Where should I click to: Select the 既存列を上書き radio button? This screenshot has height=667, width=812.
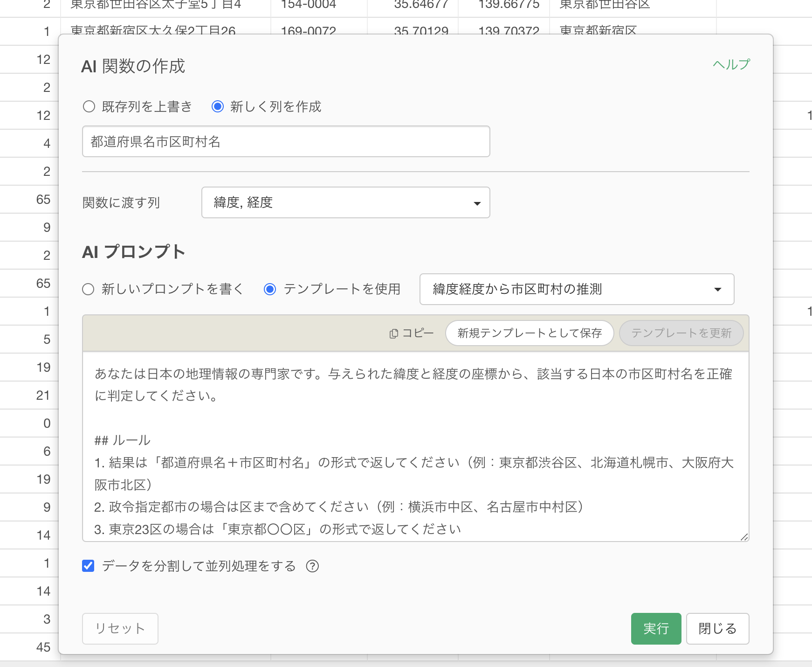point(89,107)
